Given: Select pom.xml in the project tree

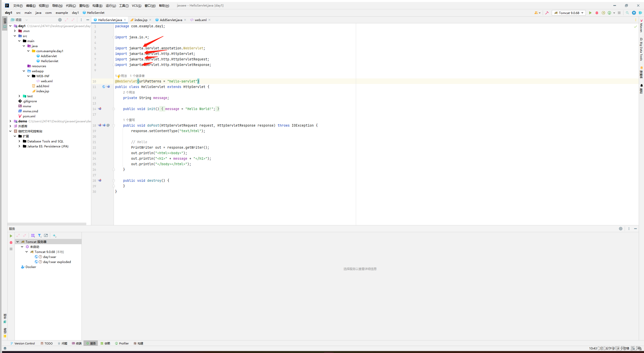Looking at the screenshot, I should point(29,116).
